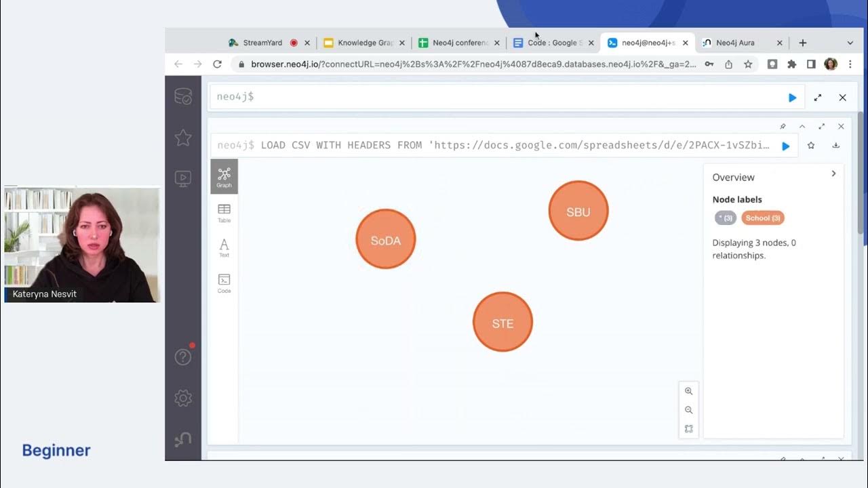This screenshot has width=868, height=488.
Task: Click into the neo4j$ top editor field
Action: click(x=507, y=97)
